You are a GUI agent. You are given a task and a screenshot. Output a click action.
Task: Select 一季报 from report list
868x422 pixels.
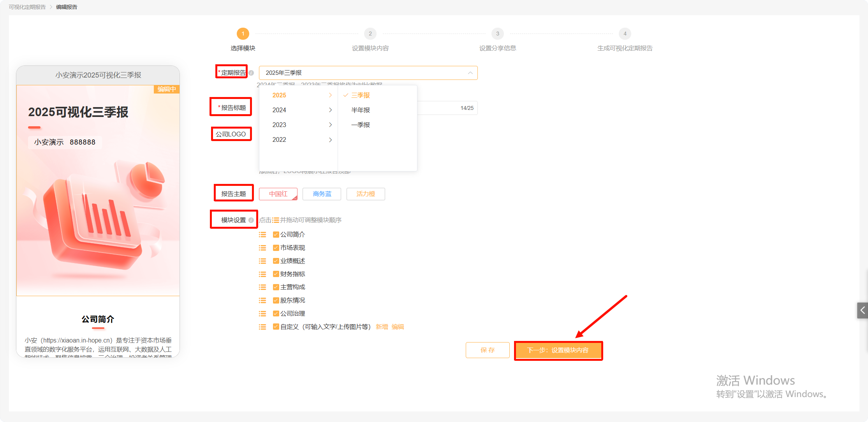[x=361, y=125]
